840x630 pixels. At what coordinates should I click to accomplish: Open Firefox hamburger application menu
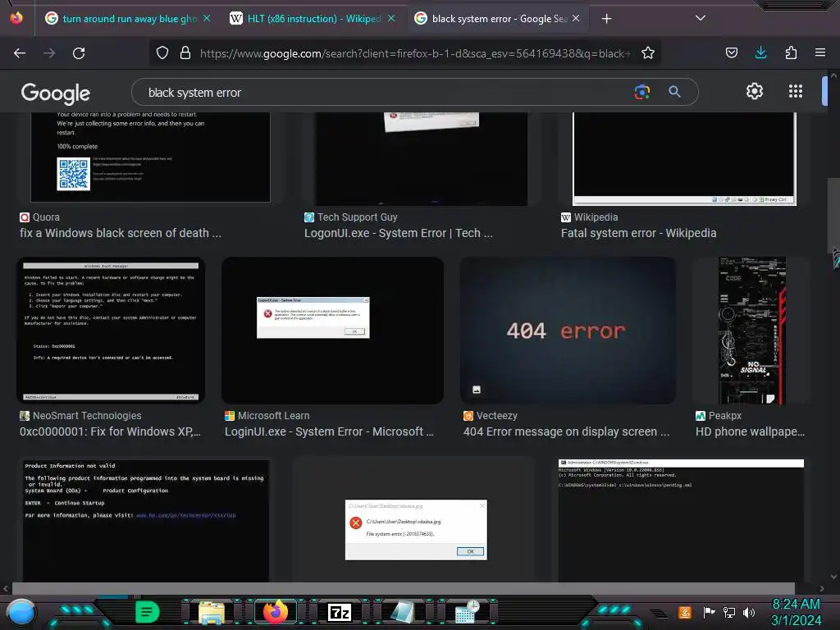point(820,52)
